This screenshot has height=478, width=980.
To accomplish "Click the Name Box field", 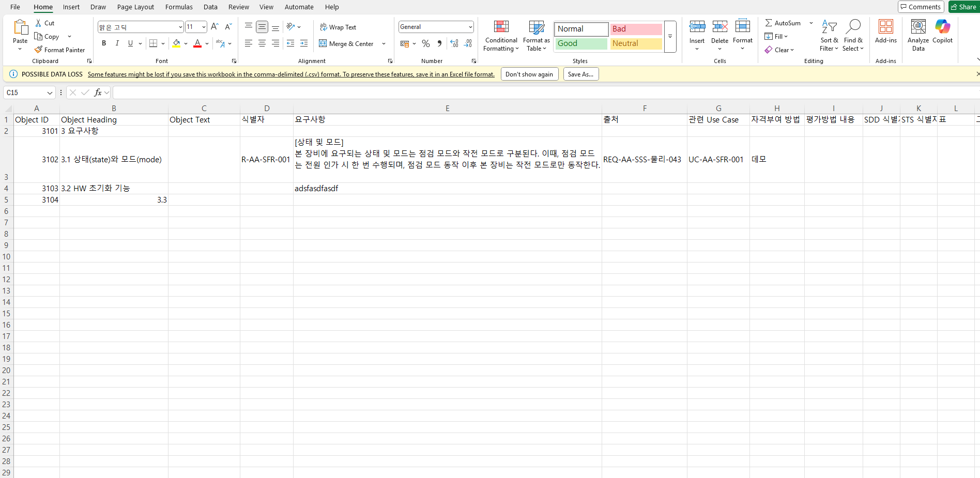I will click(25, 92).
